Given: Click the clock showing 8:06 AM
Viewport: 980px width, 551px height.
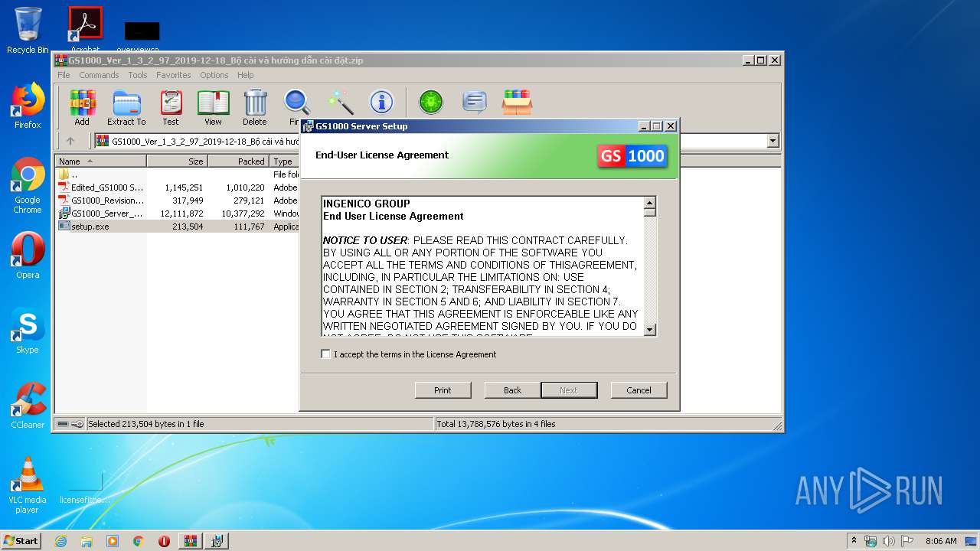Looking at the screenshot, I should pyautogui.click(x=941, y=541).
